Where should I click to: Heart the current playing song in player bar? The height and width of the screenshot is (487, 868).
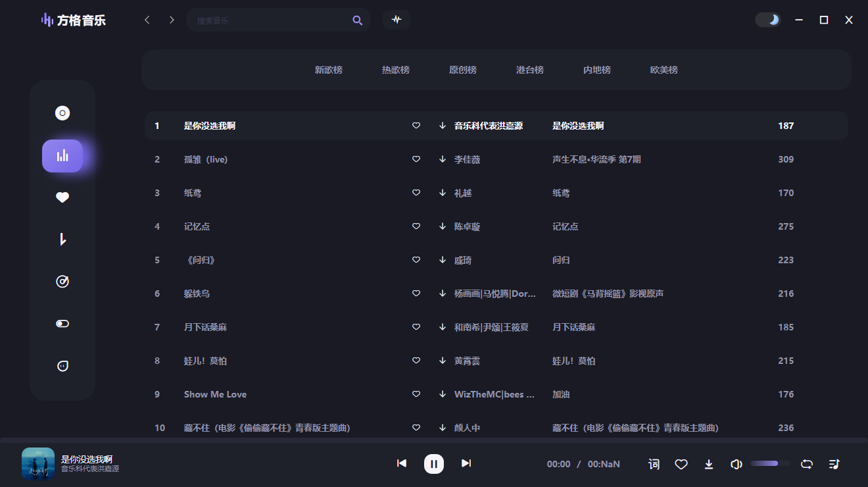[681, 464]
